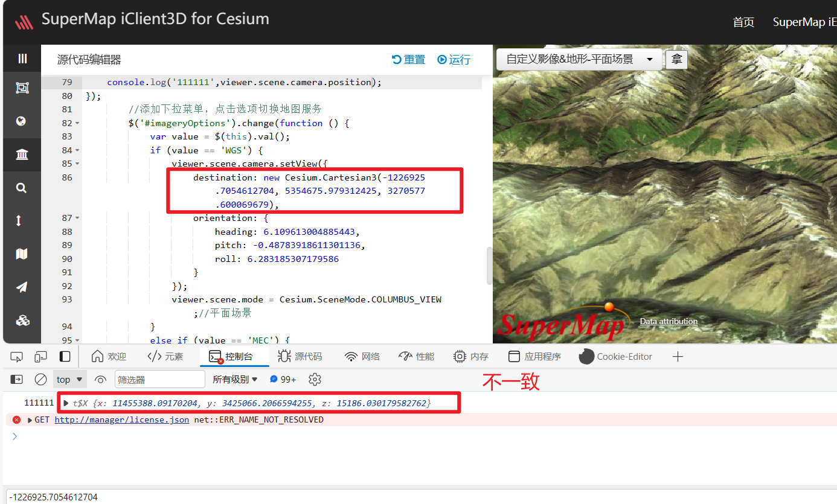Viewport: 837px width, 504px height.
Task: Open the Data attribution link
Action: [669, 321]
